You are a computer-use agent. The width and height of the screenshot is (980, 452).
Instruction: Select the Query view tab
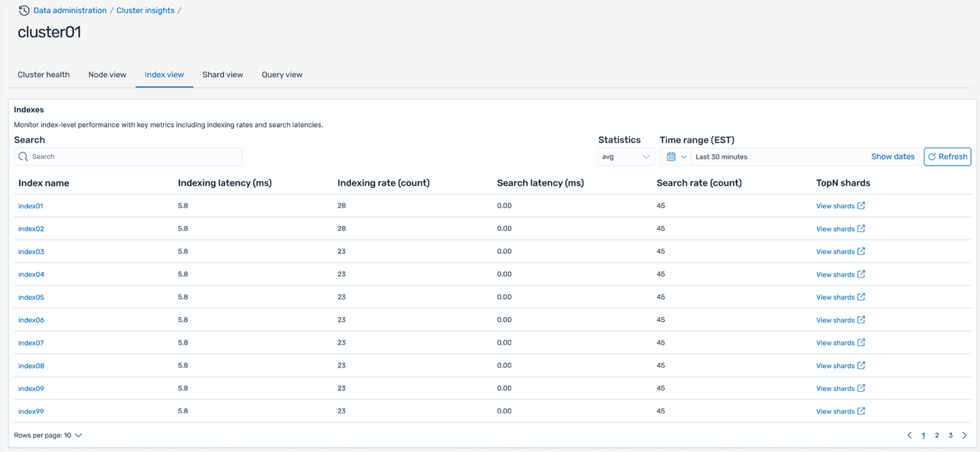coord(282,75)
